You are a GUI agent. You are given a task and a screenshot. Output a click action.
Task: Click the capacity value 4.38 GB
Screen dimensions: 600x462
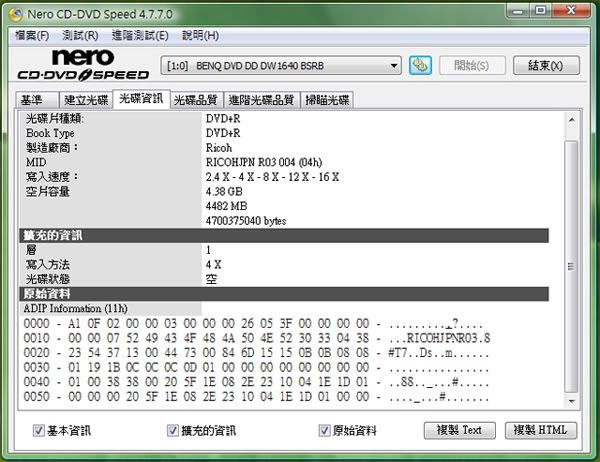224,191
